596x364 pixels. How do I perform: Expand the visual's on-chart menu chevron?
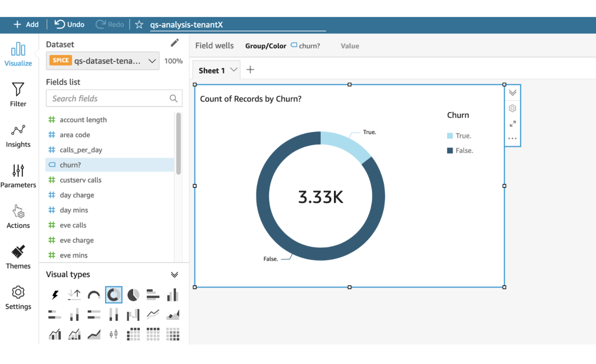click(513, 93)
